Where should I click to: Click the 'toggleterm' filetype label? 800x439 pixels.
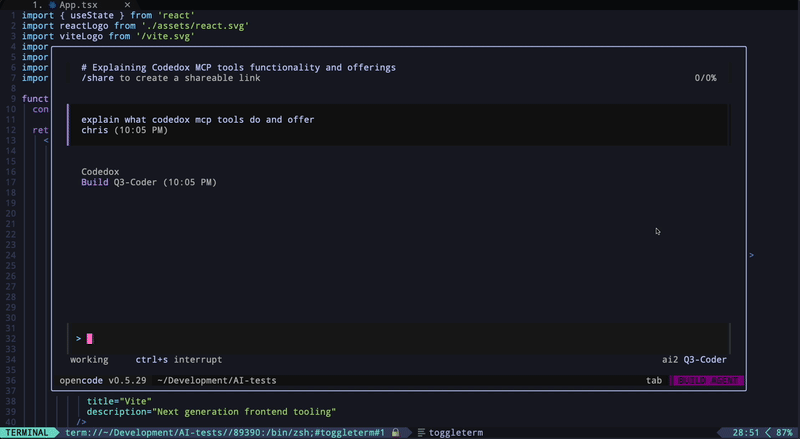point(456,432)
